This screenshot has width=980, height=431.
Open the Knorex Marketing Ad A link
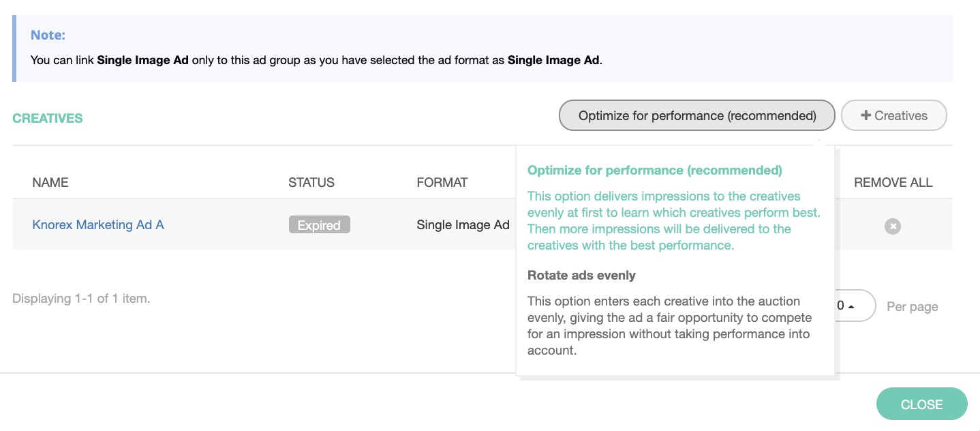coord(98,224)
